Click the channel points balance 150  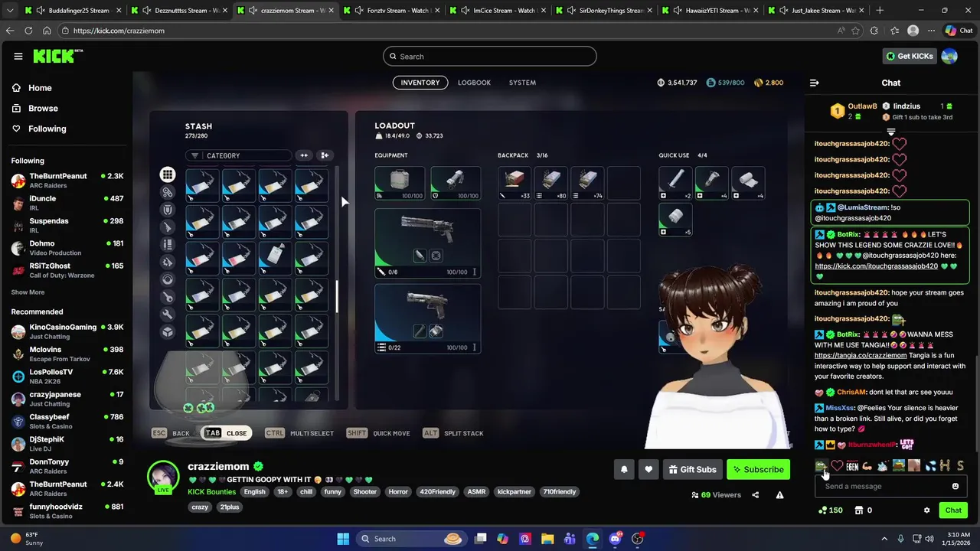click(830, 510)
